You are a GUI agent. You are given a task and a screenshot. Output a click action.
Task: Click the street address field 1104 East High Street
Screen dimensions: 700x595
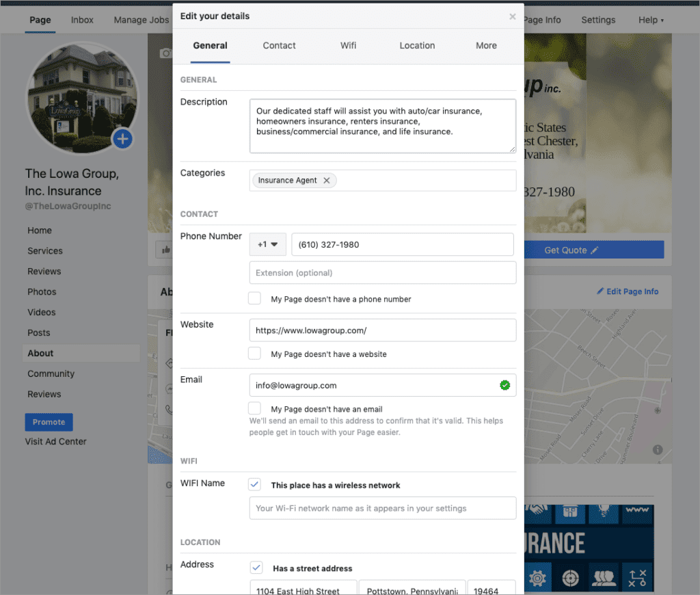click(x=304, y=588)
